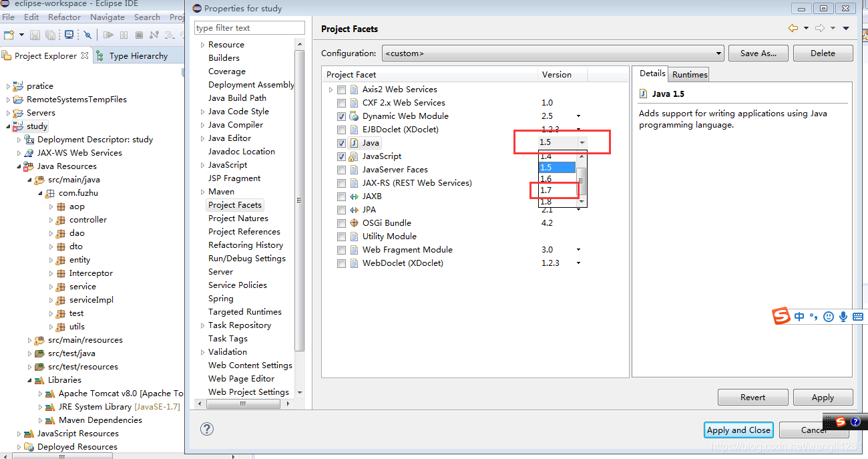The image size is (868, 459).
Task: Collapse the study project in Project Explorer
Action: (x=9, y=126)
